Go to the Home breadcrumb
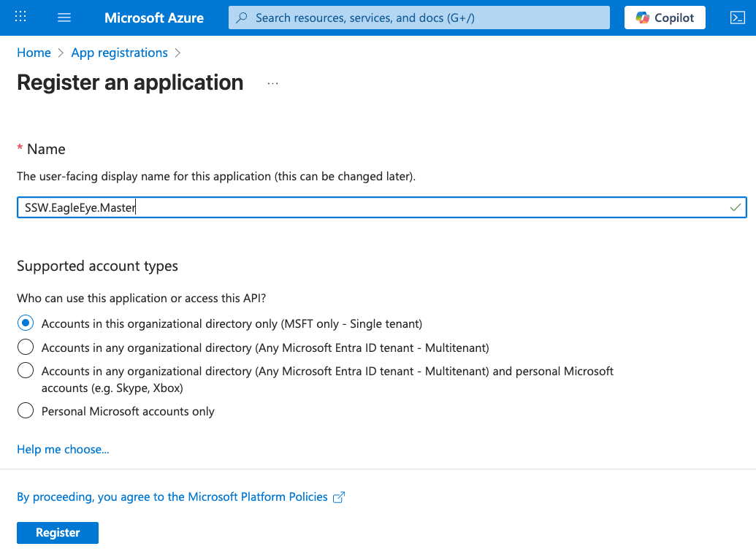Viewport: 756px width, 549px height. 34,53
